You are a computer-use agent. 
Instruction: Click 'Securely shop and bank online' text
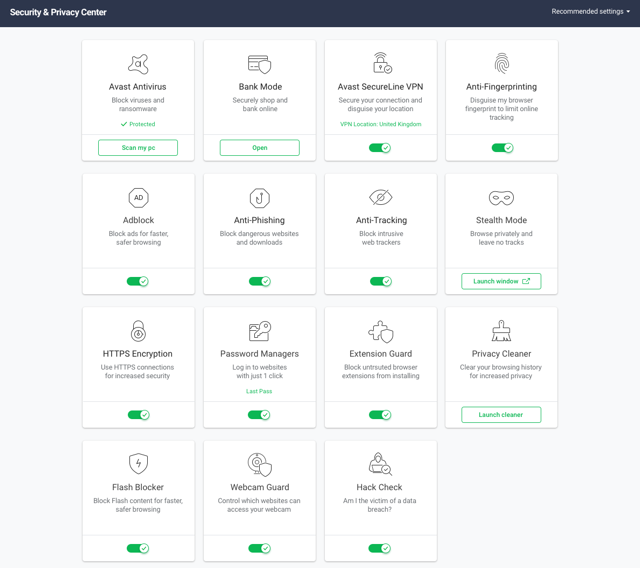click(260, 104)
